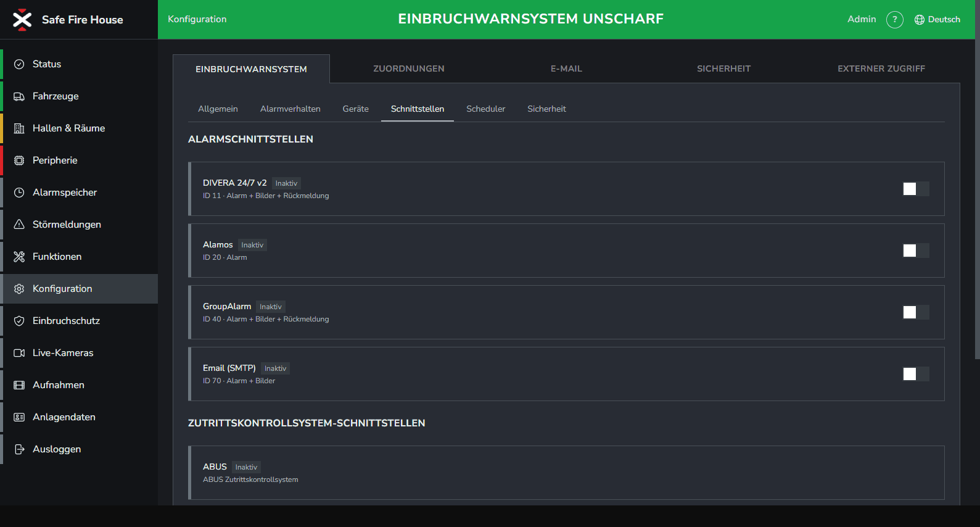This screenshot has width=980, height=527.
Task: Click the Alamos entry title
Action: [218, 244]
